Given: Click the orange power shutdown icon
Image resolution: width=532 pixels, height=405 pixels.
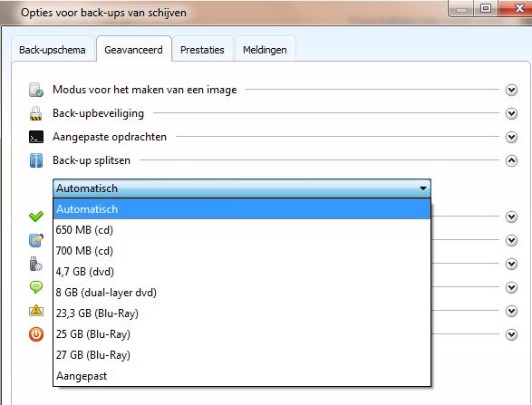Looking at the screenshot, I should [36, 334].
